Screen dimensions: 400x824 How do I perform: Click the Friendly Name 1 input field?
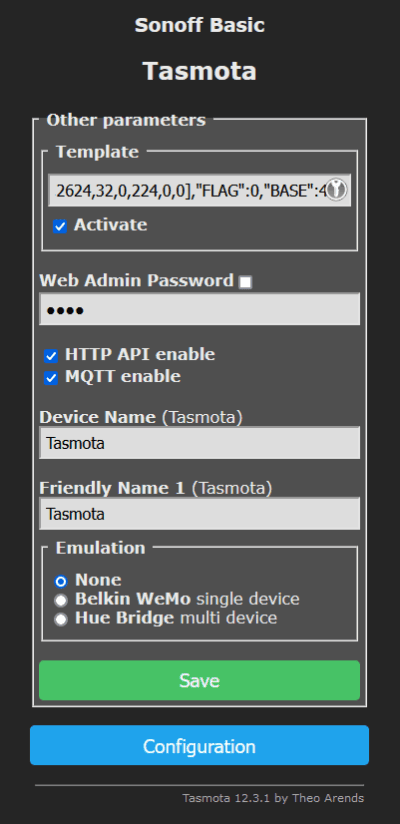click(x=199, y=513)
